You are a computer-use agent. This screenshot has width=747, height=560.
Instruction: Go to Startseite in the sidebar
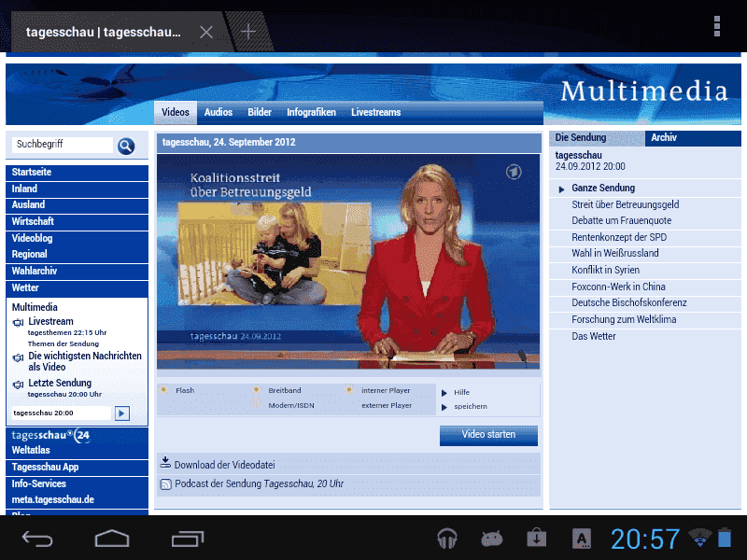tap(77, 173)
